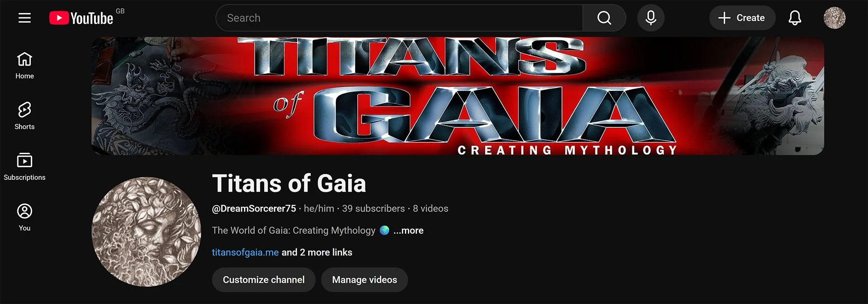Expand channel description with ...more
868x304 pixels.
(408, 231)
